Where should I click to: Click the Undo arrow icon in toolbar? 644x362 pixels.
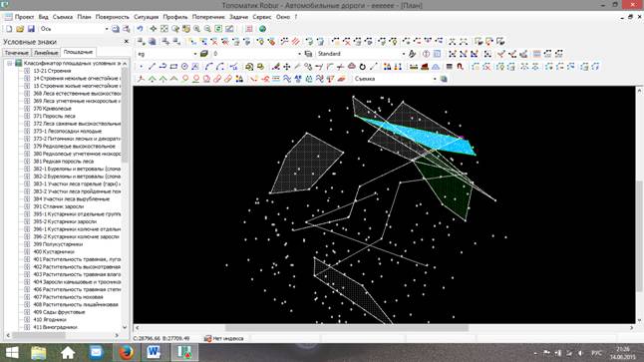[140, 29]
